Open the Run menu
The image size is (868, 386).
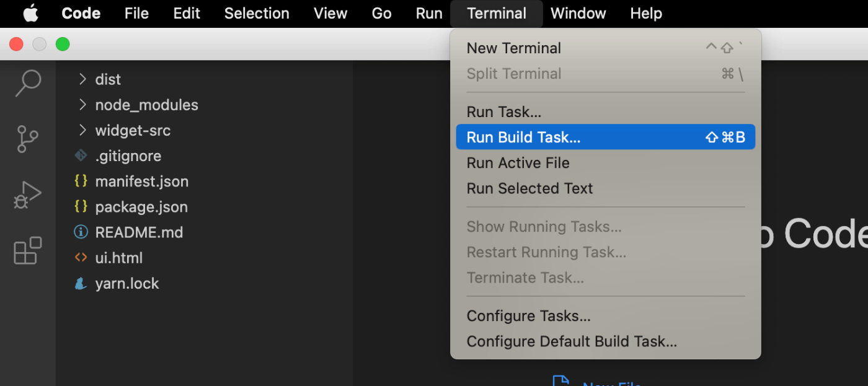429,13
